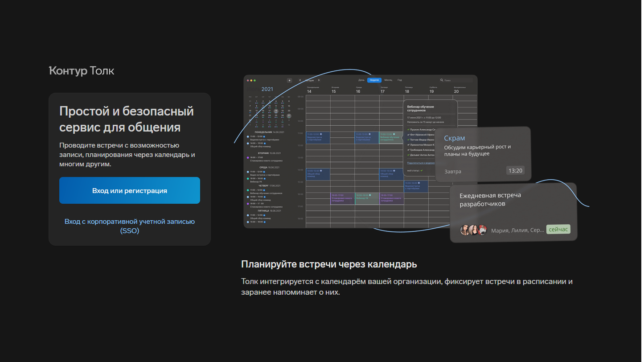
Task: Click the 'Подключиться к видео' link in the webinar popup
Action: pos(421,163)
